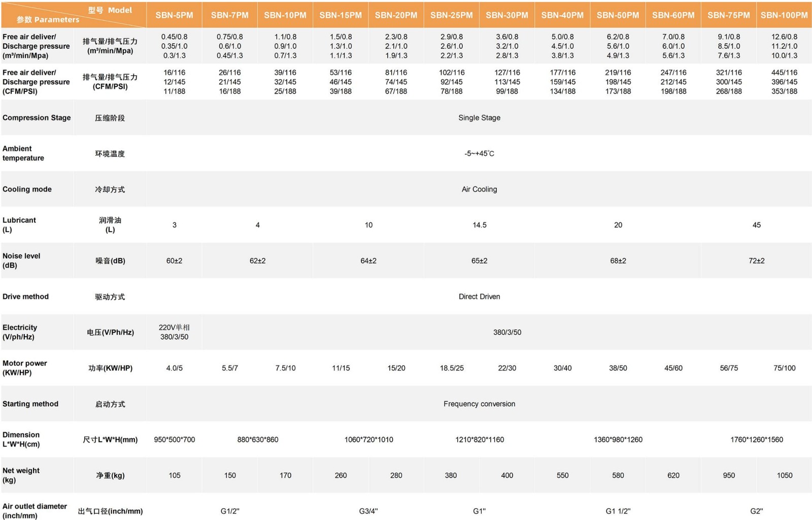Viewport: 812px width, 520px height.
Task: Click the SBN-25PM model header
Action: (452, 15)
